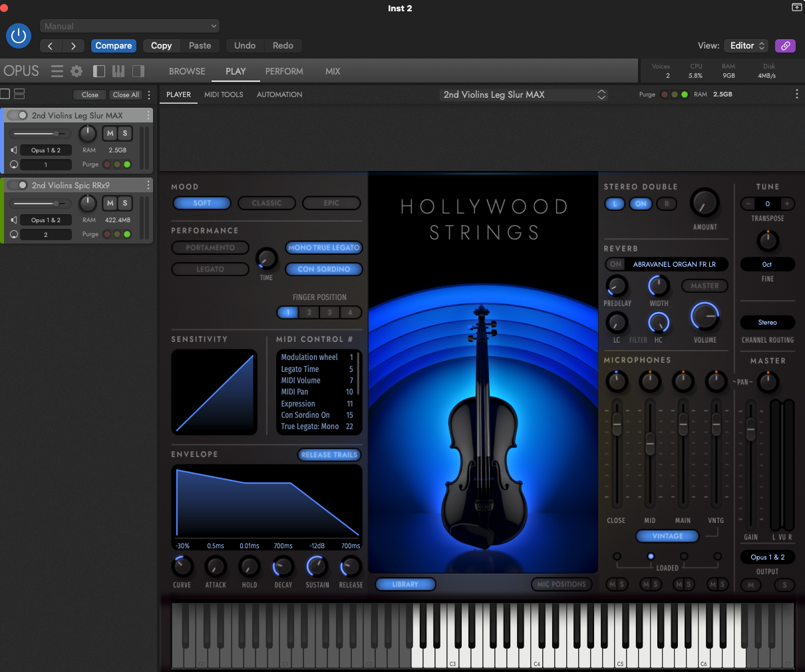805x672 pixels.
Task: Open the MIDI TOOLS tab
Action: (x=224, y=94)
